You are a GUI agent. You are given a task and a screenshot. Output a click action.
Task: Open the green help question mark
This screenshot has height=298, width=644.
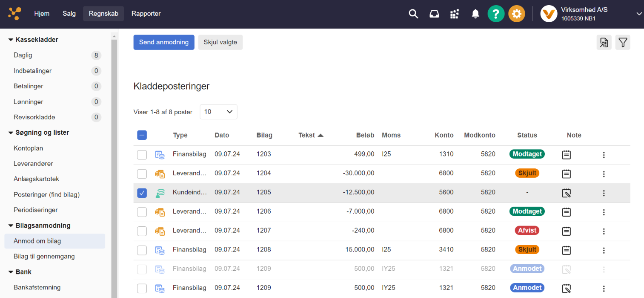496,14
